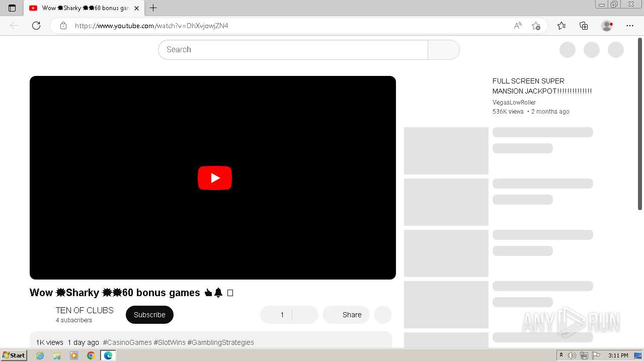Click the YouTube search field

click(x=293, y=50)
